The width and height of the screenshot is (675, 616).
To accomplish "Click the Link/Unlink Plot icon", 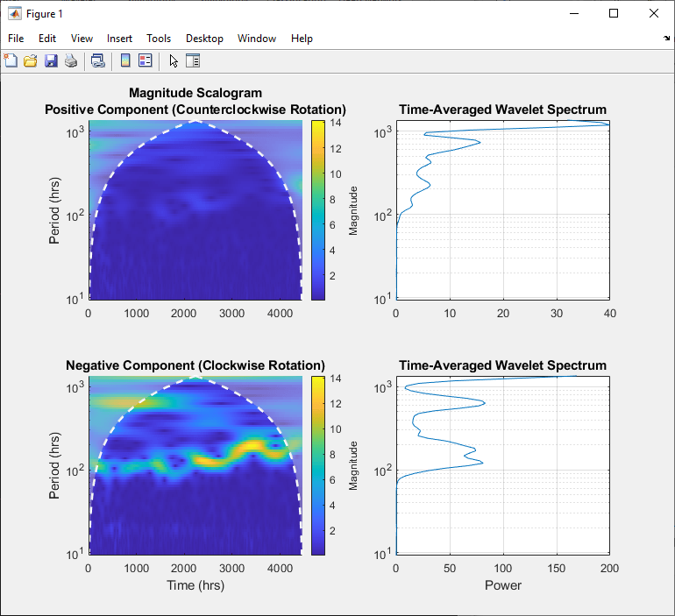I will click(98, 60).
